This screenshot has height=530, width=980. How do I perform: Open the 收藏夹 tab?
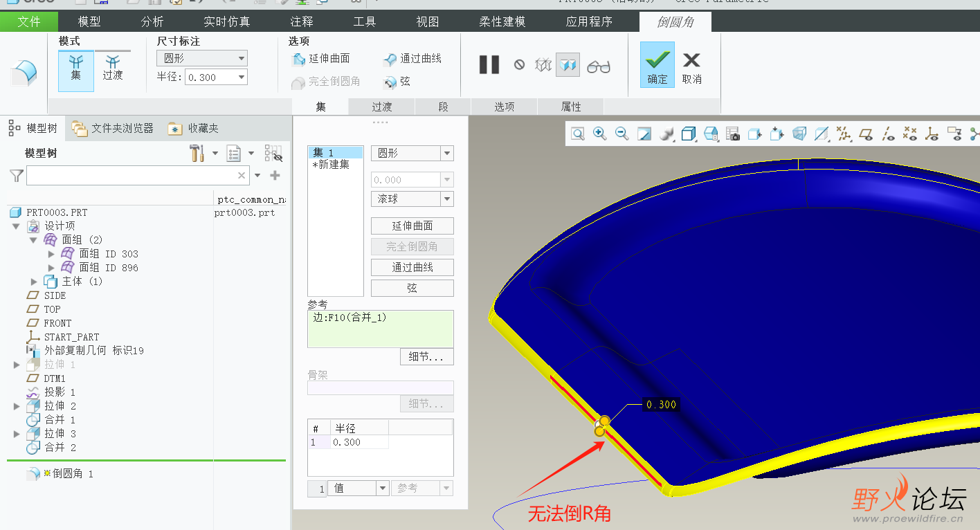click(194, 128)
